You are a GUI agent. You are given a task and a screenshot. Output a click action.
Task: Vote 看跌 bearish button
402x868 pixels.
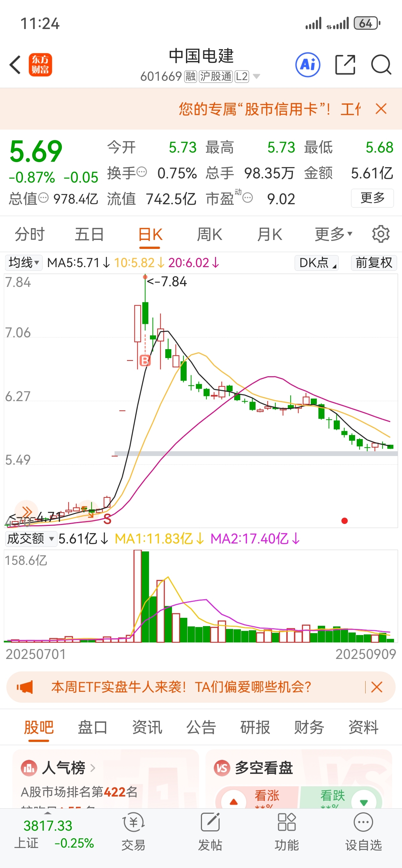point(340,797)
